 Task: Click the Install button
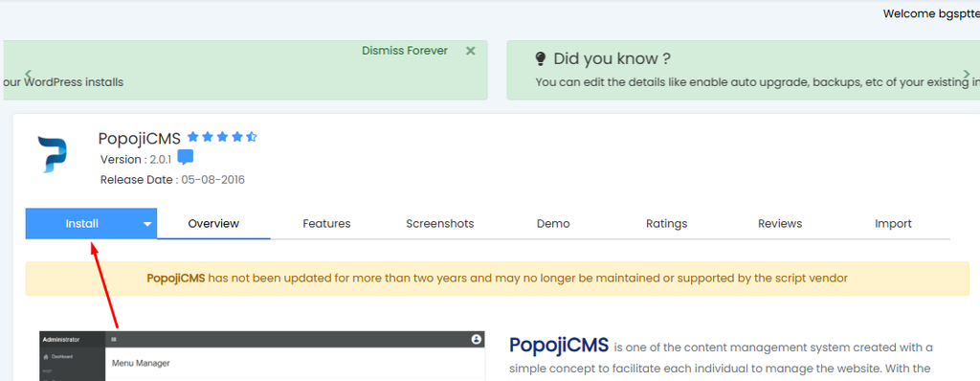click(82, 223)
